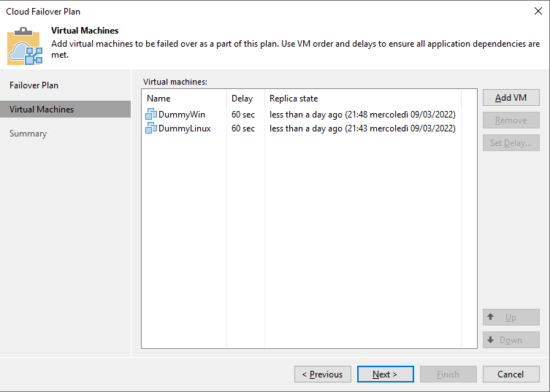Click the Down arrow icon
This screenshot has height=392, width=550.
point(491,339)
